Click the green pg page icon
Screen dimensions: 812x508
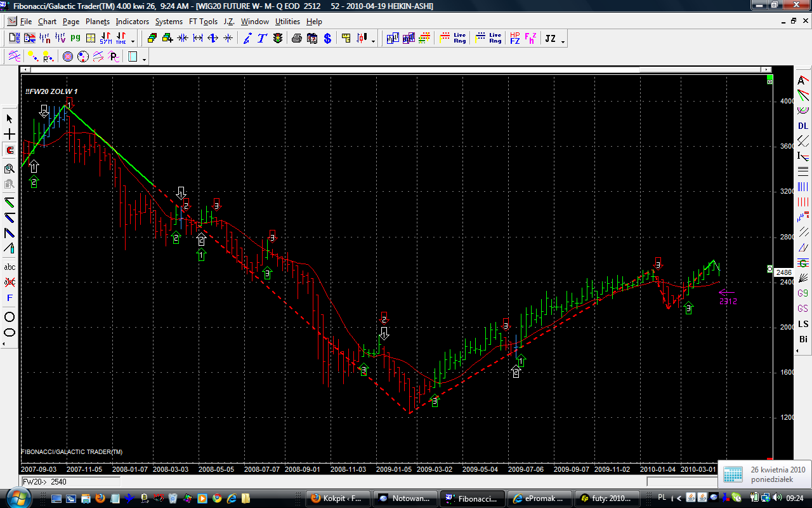click(x=75, y=38)
